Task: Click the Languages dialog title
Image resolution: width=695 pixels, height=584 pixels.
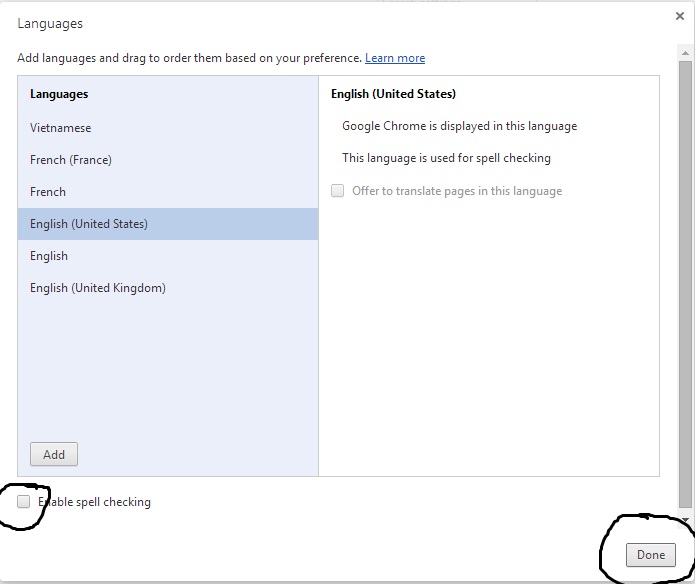Action: [50, 23]
